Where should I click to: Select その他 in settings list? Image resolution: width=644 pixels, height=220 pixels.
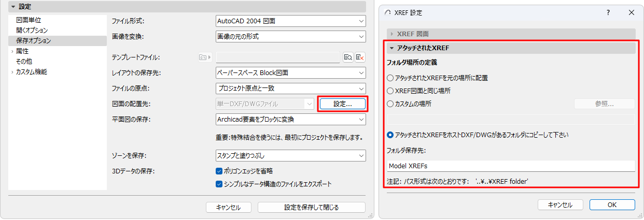pyautogui.click(x=24, y=61)
